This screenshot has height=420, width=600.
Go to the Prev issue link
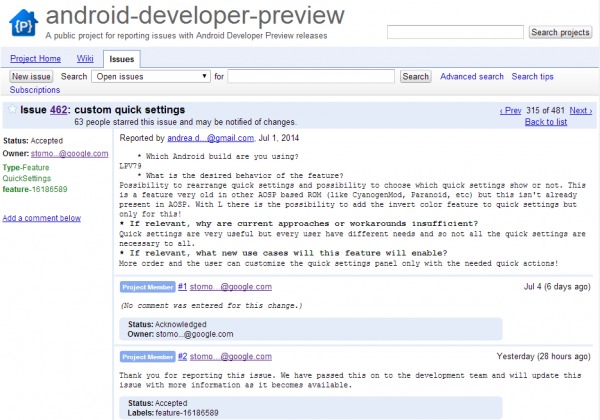(x=510, y=111)
